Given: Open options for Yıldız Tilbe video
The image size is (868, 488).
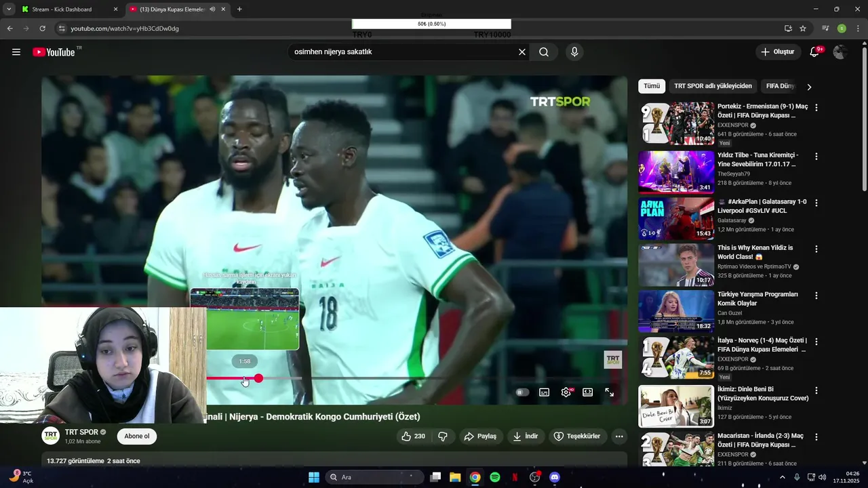Looking at the screenshot, I should 816,157.
